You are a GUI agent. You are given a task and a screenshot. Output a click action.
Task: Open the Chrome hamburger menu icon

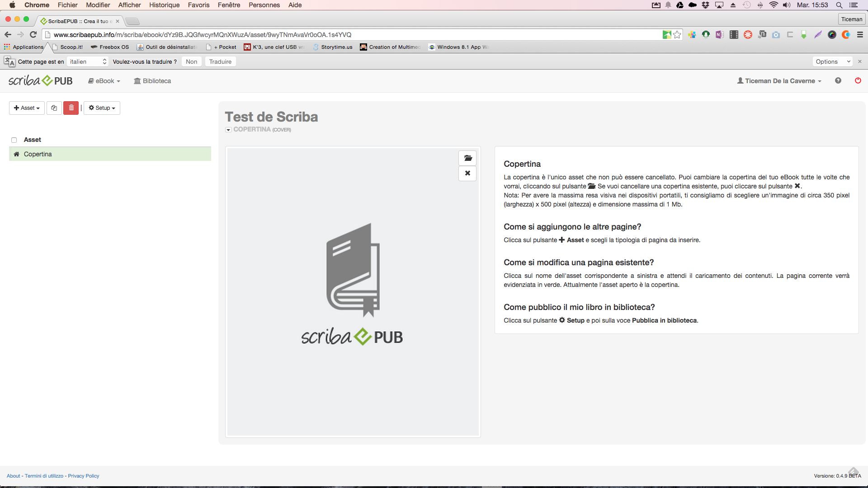pos(860,35)
